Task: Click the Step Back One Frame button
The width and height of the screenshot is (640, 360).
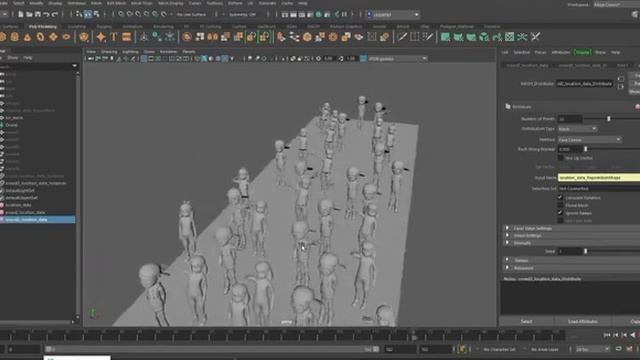Action: 624,335
